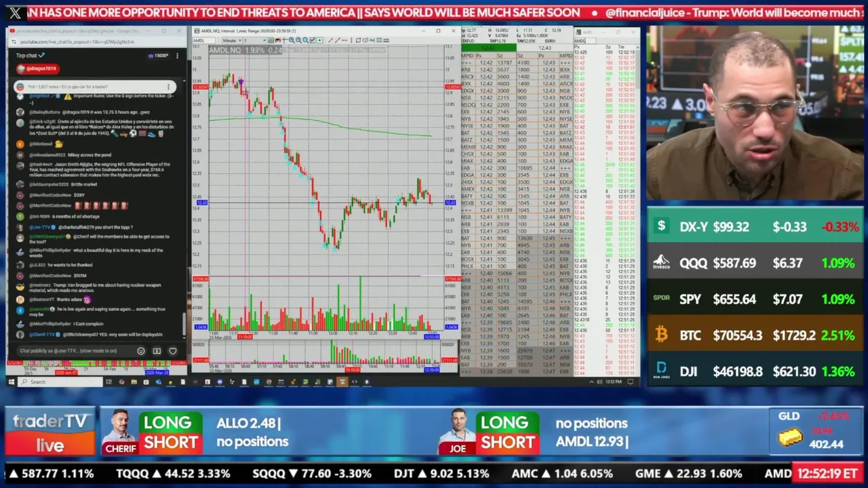Click the @BaileyButtons username in chat
The image size is (868, 488).
click(x=45, y=110)
